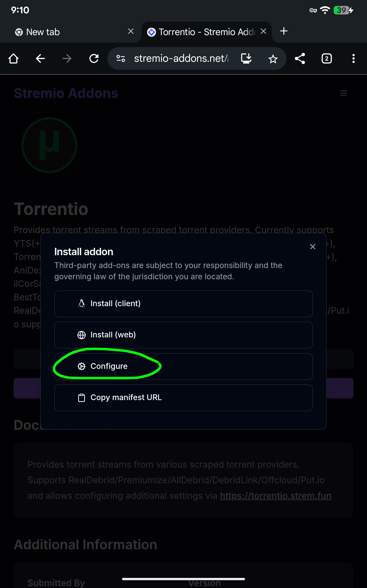This screenshot has width=367, height=588.
Task: Dismiss the Install addon dialog
Action: point(313,247)
